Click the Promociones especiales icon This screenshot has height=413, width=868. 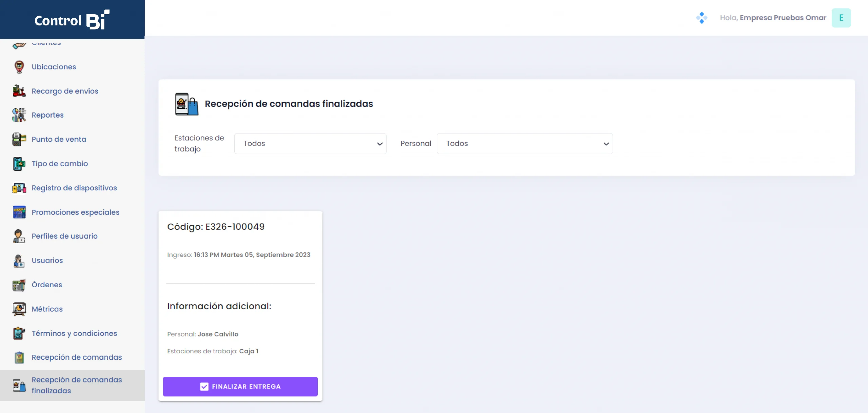click(x=19, y=212)
